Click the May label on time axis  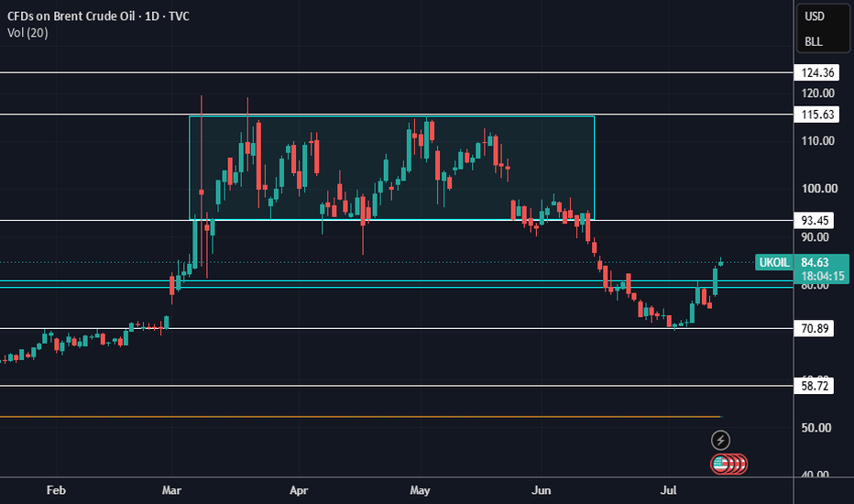tap(420, 490)
